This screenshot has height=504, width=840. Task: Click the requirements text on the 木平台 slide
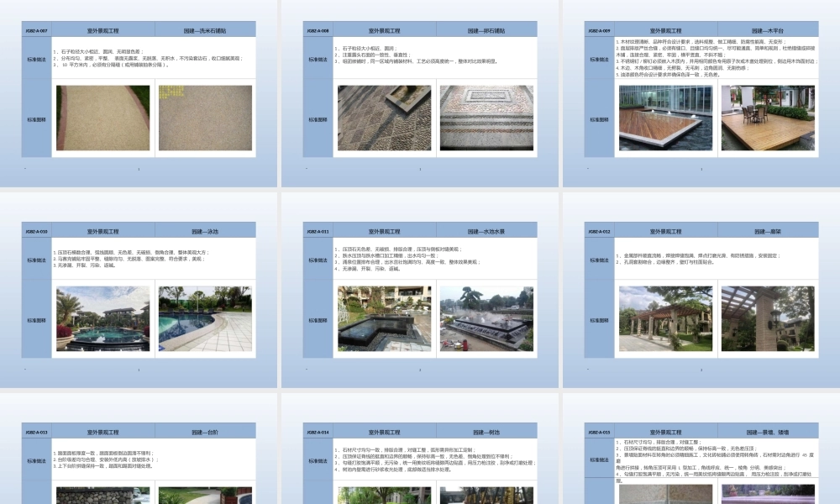click(x=717, y=58)
